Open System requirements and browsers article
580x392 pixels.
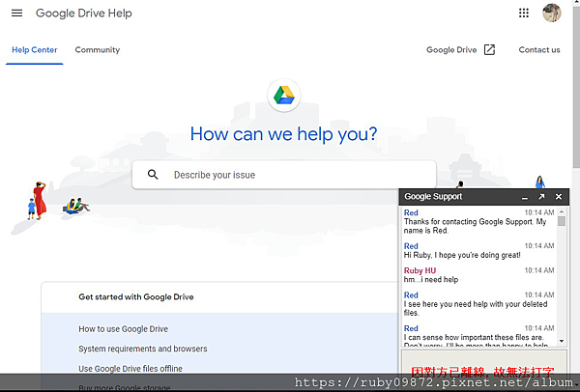click(143, 349)
